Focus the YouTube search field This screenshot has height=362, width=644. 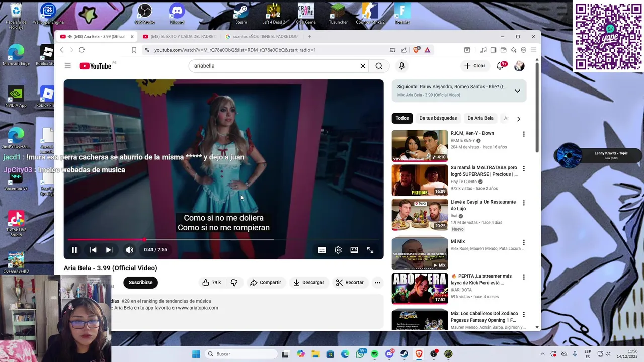point(274,66)
